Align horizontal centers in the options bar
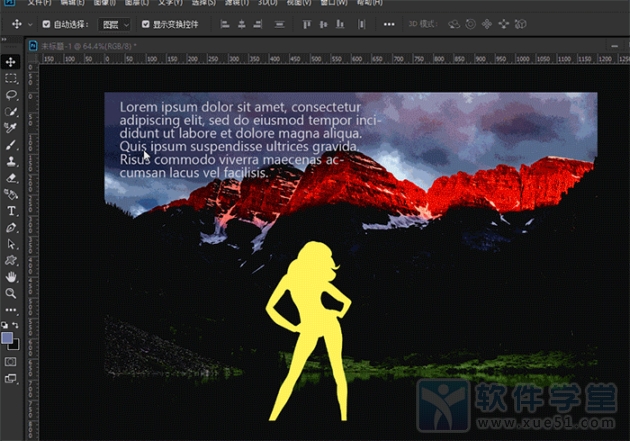Image resolution: width=630 pixels, height=441 pixels. (x=241, y=24)
